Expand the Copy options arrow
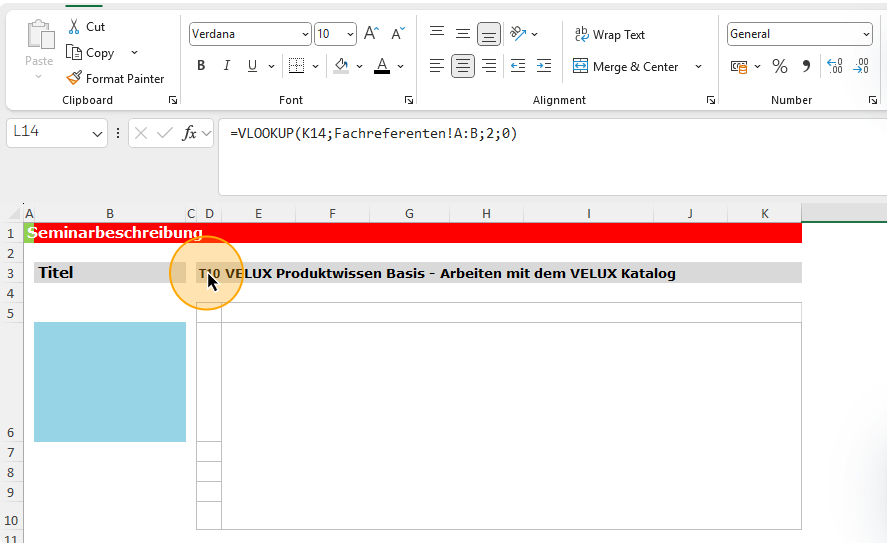887x547 pixels. point(135,53)
